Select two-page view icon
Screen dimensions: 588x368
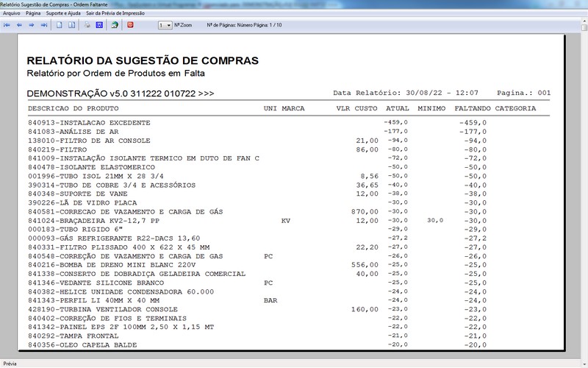pos(71,25)
